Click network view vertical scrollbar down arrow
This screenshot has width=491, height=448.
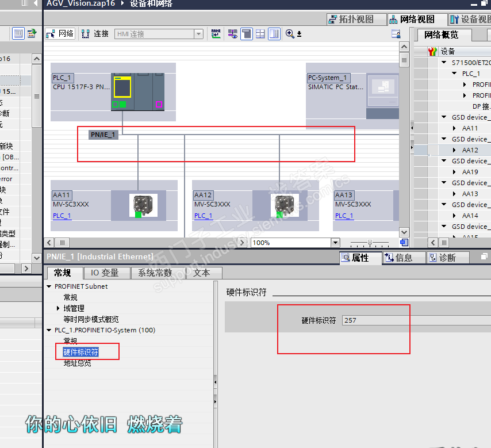[x=404, y=232]
